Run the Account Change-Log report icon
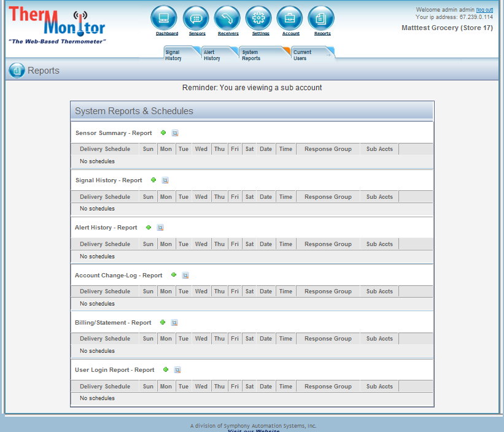The image size is (504, 432). point(185,276)
